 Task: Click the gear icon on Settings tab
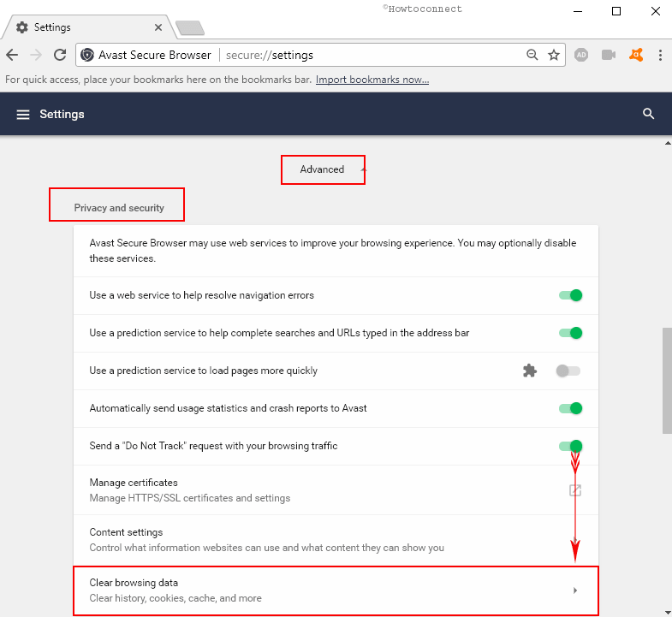tap(22, 27)
